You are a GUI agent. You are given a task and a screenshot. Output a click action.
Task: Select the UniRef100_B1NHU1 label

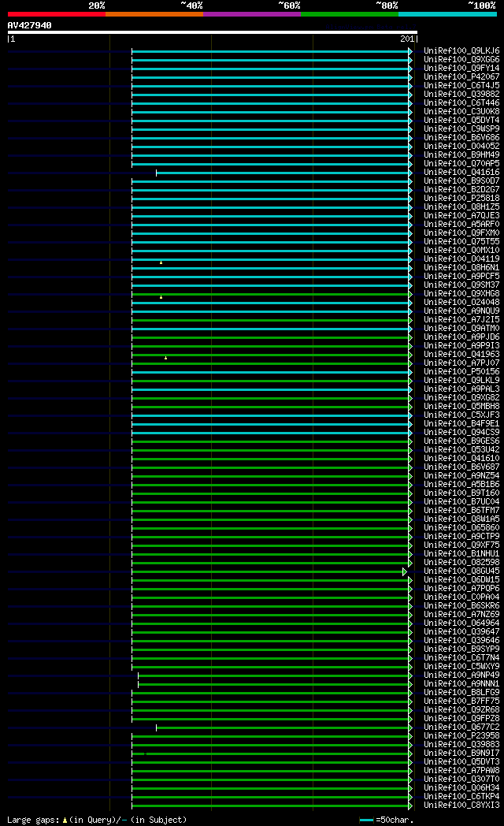coord(461,553)
